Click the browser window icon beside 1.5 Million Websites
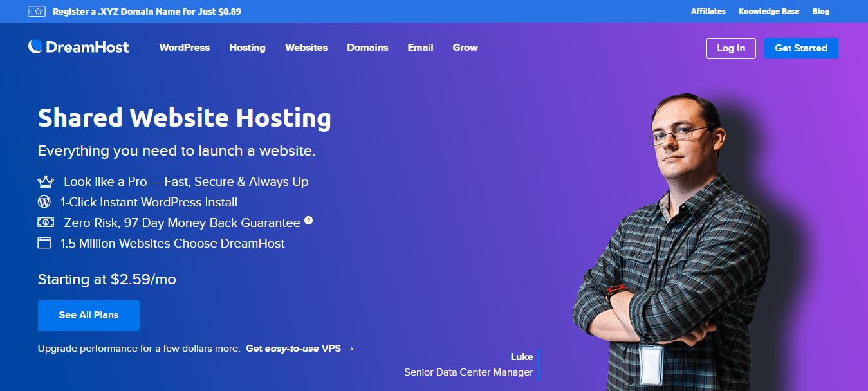Image resolution: width=868 pixels, height=391 pixels. (44, 242)
